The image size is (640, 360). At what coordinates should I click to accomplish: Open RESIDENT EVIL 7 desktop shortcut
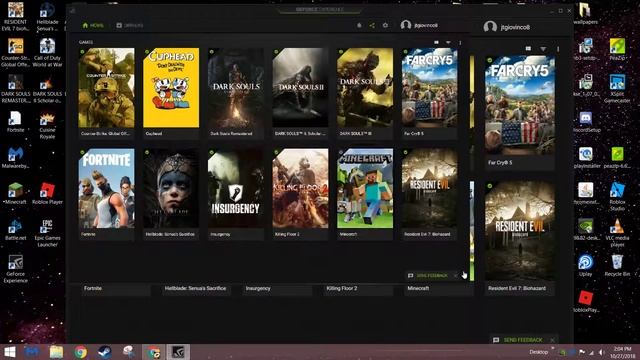pyautogui.click(x=16, y=16)
